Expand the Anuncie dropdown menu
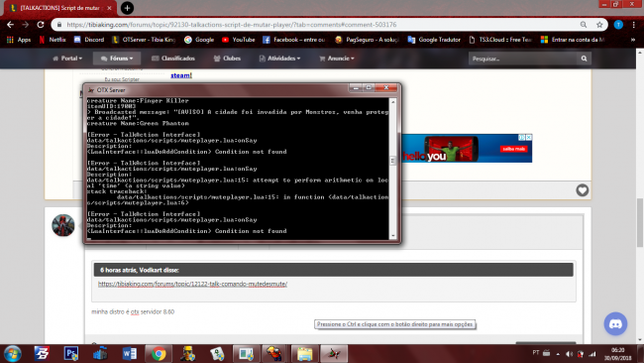 pyautogui.click(x=337, y=59)
